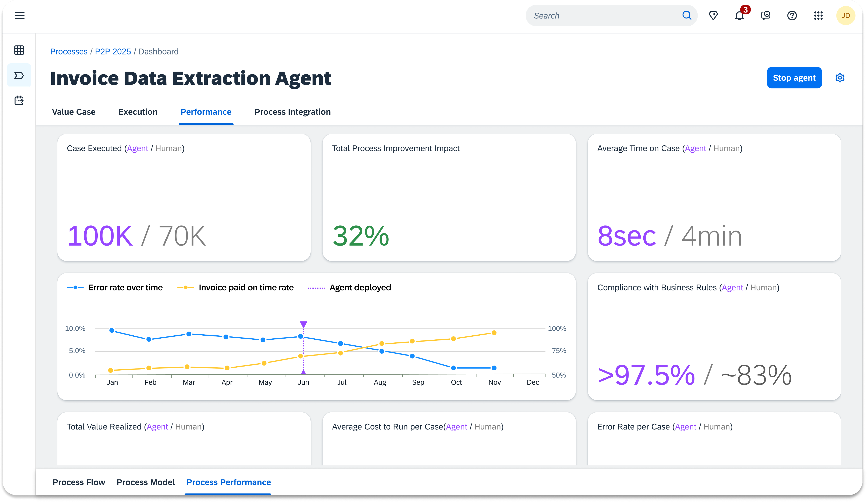
Task: Open the Process Integration tab
Action: click(x=292, y=112)
